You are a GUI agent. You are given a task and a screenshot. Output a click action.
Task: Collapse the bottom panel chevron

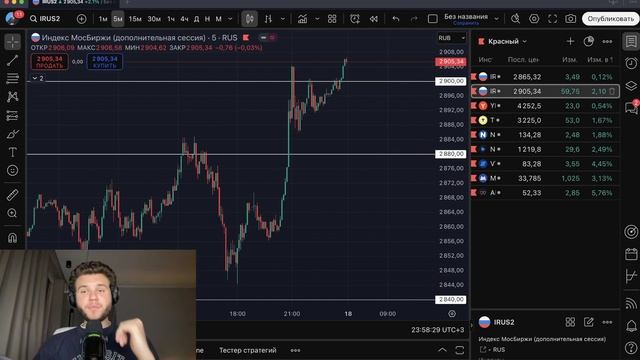[442, 350]
